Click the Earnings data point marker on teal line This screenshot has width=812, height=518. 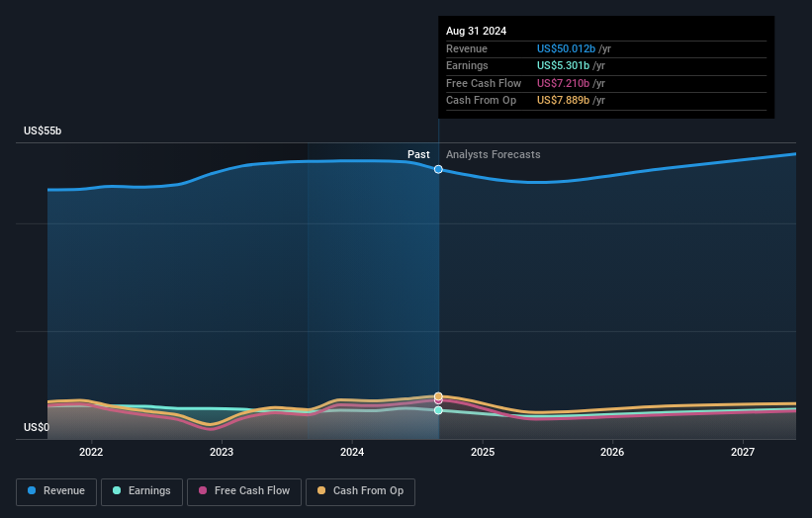coord(438,410)
